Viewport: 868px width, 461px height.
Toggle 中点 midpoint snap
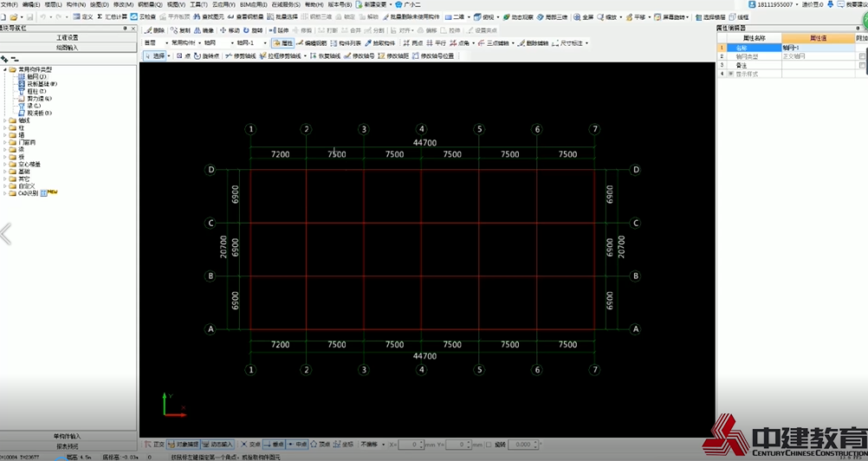tap(297, 445)
